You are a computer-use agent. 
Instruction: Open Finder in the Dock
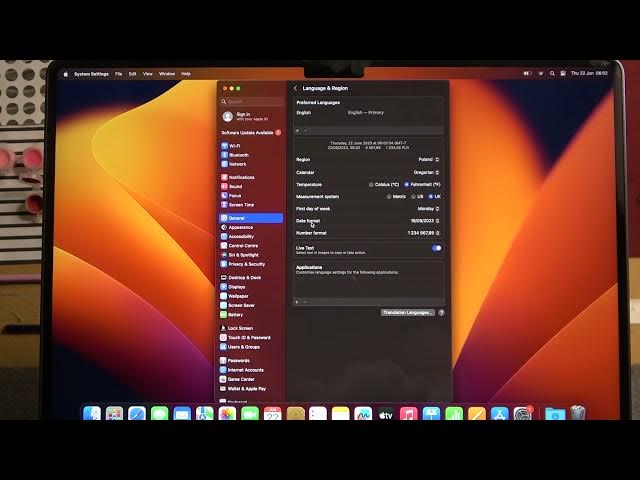click(x=92, y=413)
